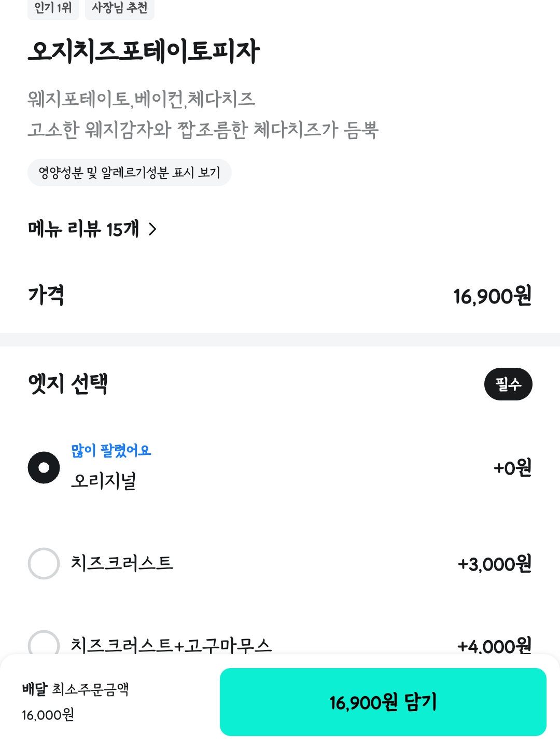This screenshot has width=560, height=749.
Task: Choose the 치즈크러스트 radio option
Action: point(44,563)
